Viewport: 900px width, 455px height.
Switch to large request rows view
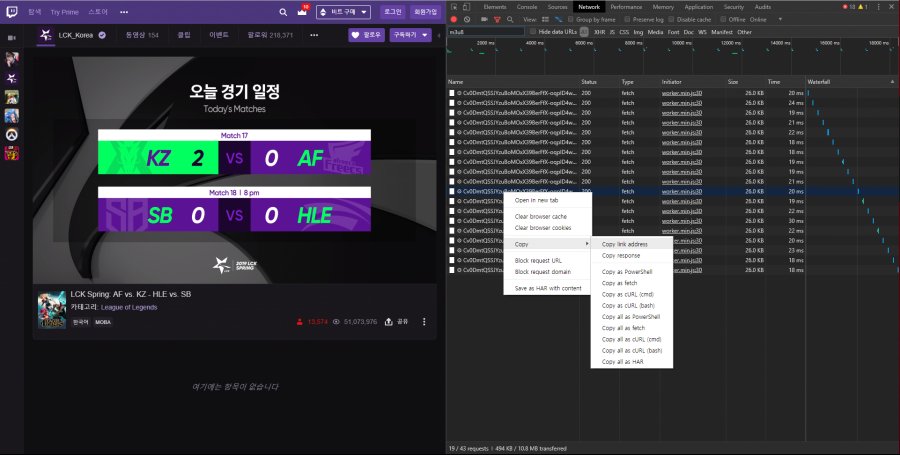tap(545, 20)
